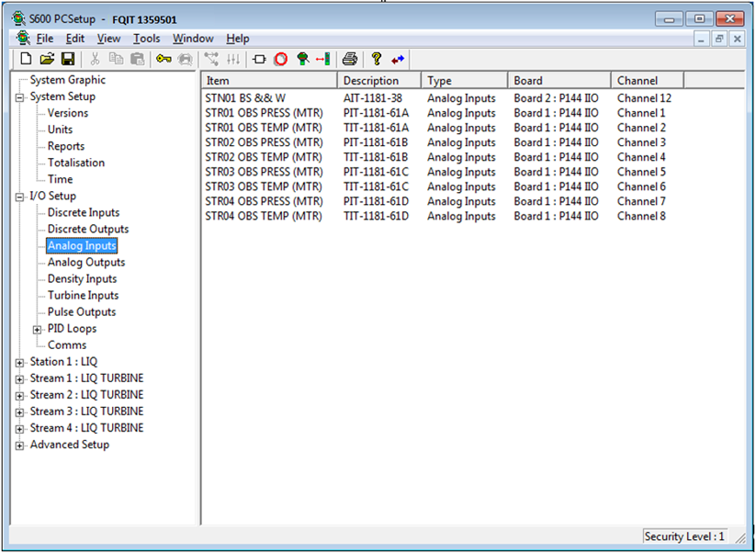Click description TIT-1181-61C

376,186
